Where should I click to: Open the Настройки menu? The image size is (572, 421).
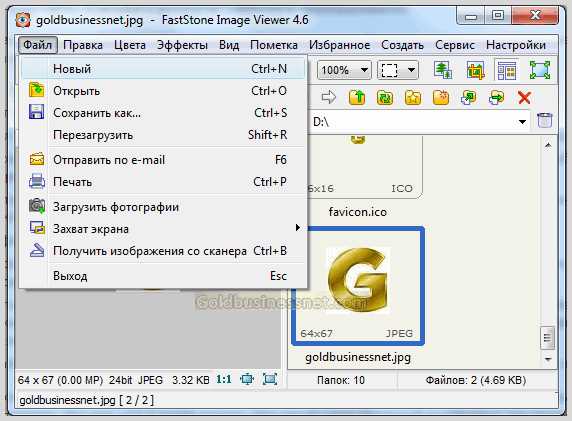(516, 45)
